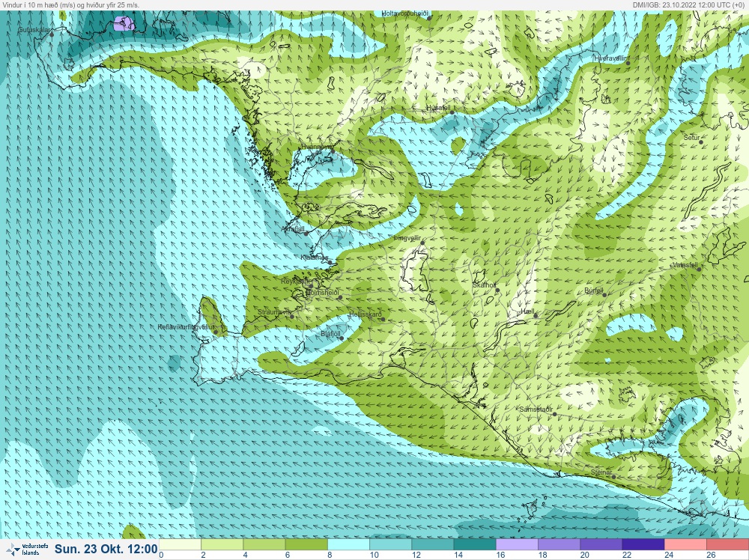This screenshot has width=749, height=560.
Task: Click the Sámsstaðir station label
Action: click(x=536, y=409)
